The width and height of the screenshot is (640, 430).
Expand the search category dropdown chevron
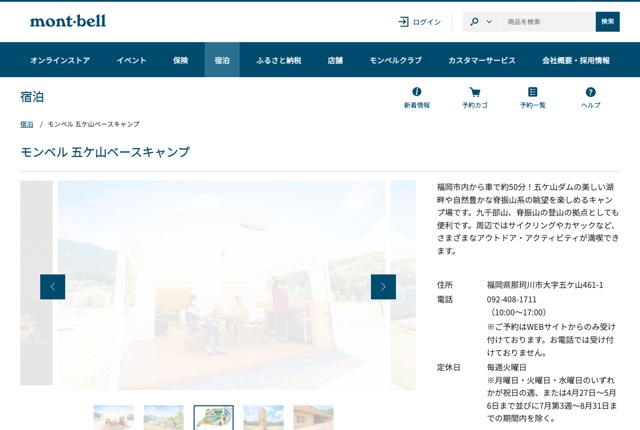[489, 22]
